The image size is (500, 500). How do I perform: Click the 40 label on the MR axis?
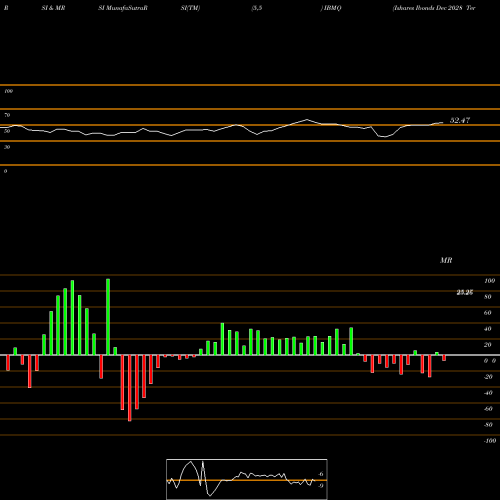point(488,329)
